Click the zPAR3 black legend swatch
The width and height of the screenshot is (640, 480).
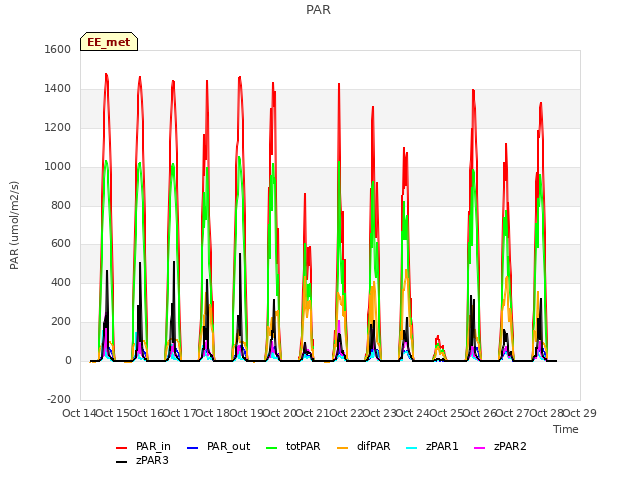(122, 462)
